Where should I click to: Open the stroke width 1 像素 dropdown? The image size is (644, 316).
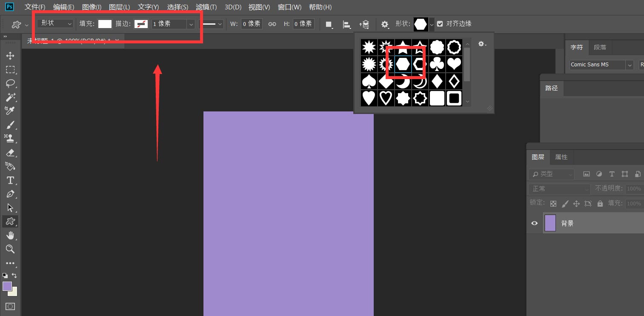(x=191, y=24)
